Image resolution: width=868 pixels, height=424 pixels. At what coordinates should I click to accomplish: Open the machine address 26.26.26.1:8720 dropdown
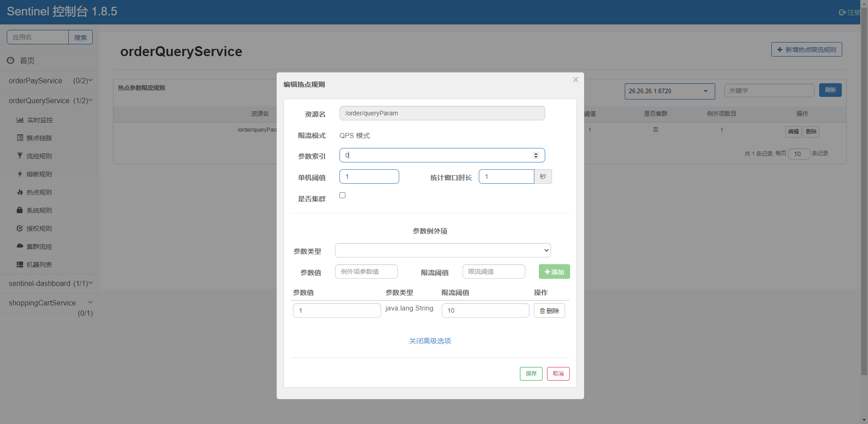(670, 91)
